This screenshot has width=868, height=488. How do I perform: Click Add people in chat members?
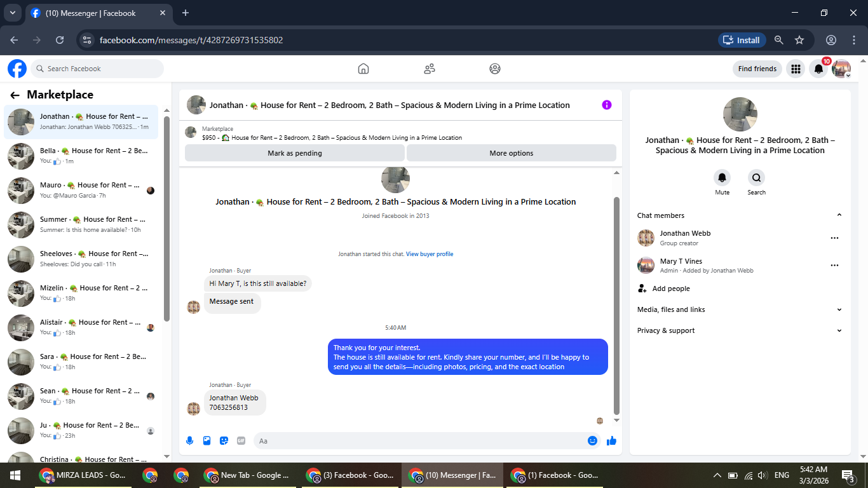671,288
